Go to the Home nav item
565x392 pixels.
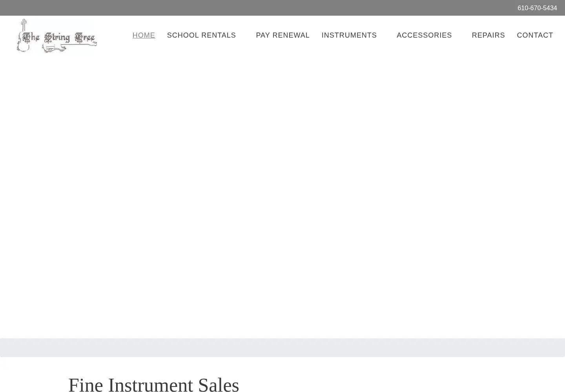pyautogui.click(x=144, y=35)
